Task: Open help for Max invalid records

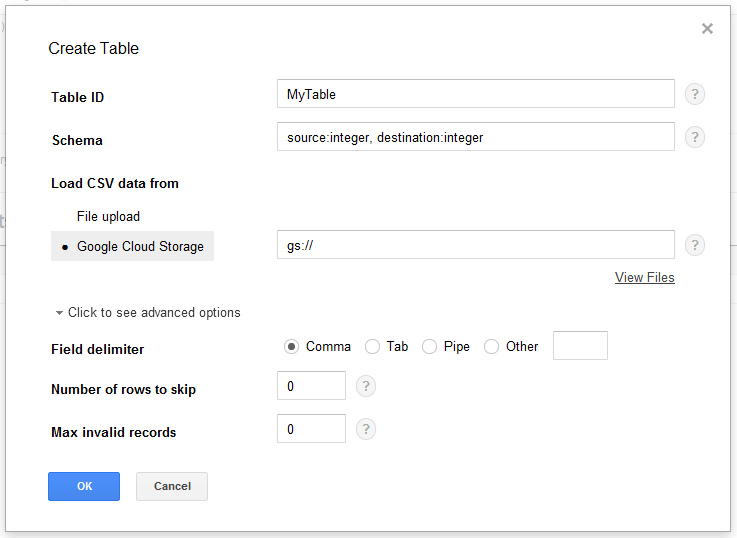Action: [366, 429]
